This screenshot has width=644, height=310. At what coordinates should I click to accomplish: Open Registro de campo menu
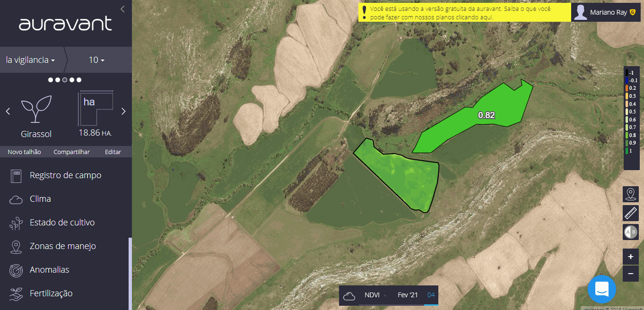tap(65, 175)
